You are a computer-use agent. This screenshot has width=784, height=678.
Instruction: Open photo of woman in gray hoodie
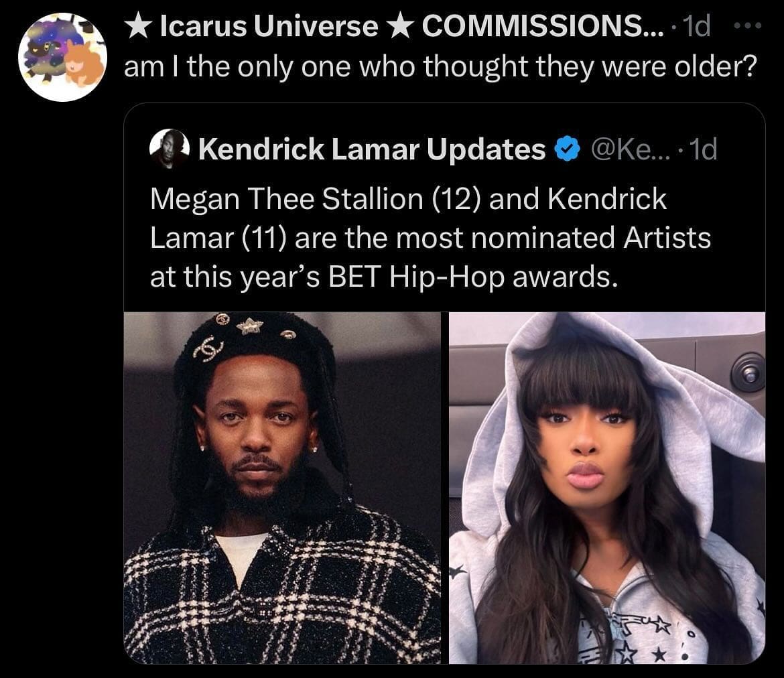[607, 488]
